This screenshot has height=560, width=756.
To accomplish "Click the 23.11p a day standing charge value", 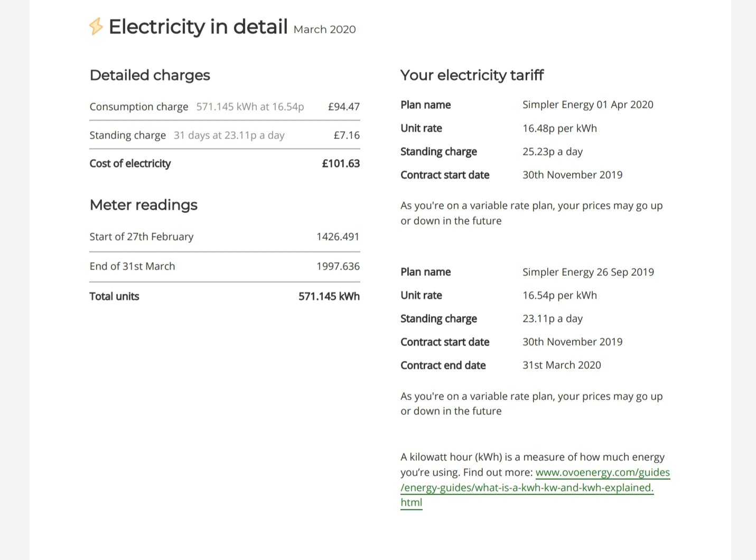I will [553, 319].
